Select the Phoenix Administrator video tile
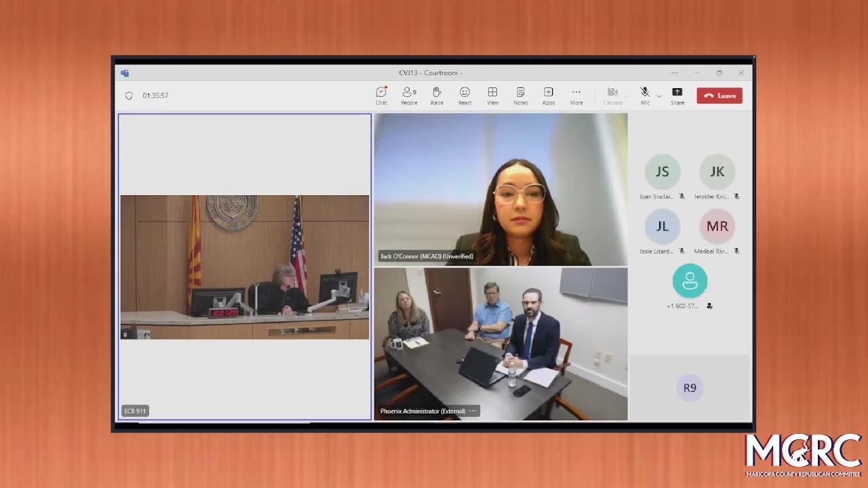The height and width of the screenshot is (488, 868). 501,344
